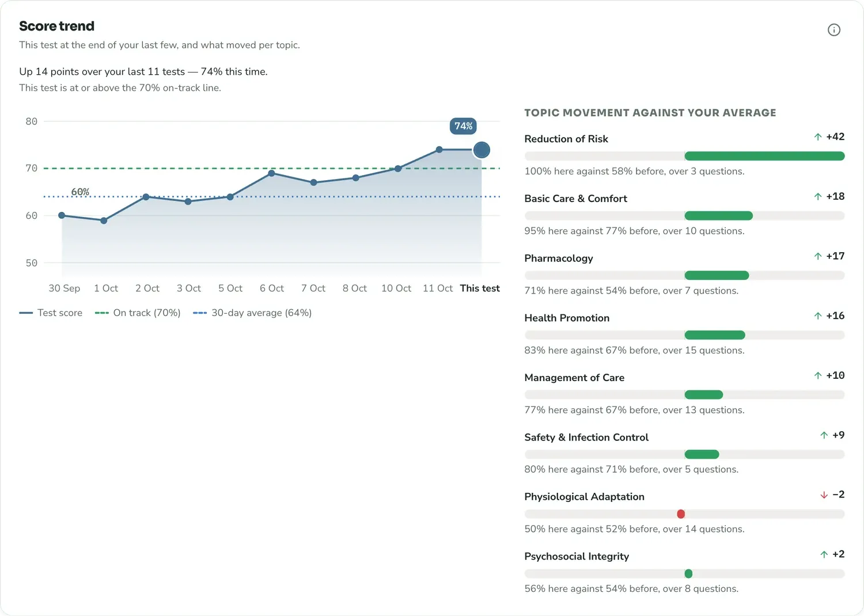Click the +10 Management of Care value
The width and height of the screenshot is (864, 616).
[835, 375]
